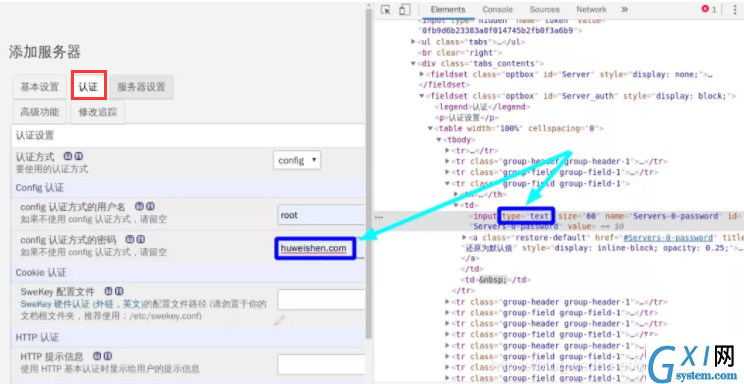Expand the ul class="tabs" node
The image size is (744, 384).
tap(413, 42)
